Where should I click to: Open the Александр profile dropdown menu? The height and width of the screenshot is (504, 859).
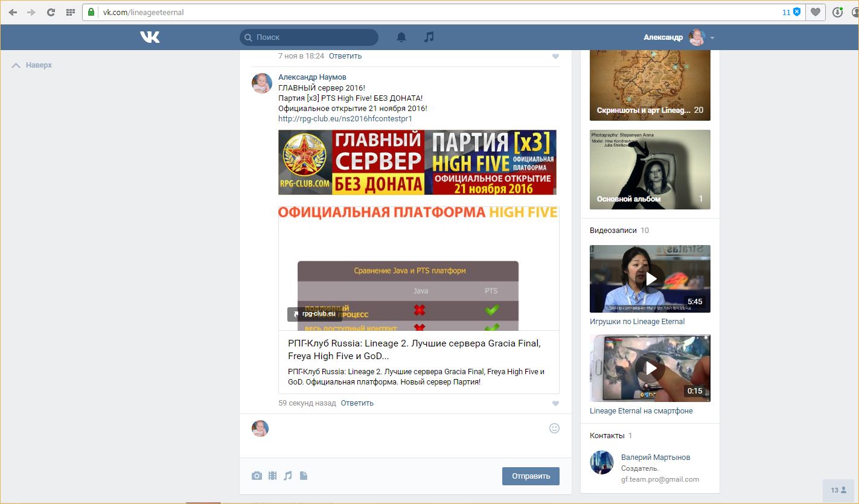[x=712, y=37]
